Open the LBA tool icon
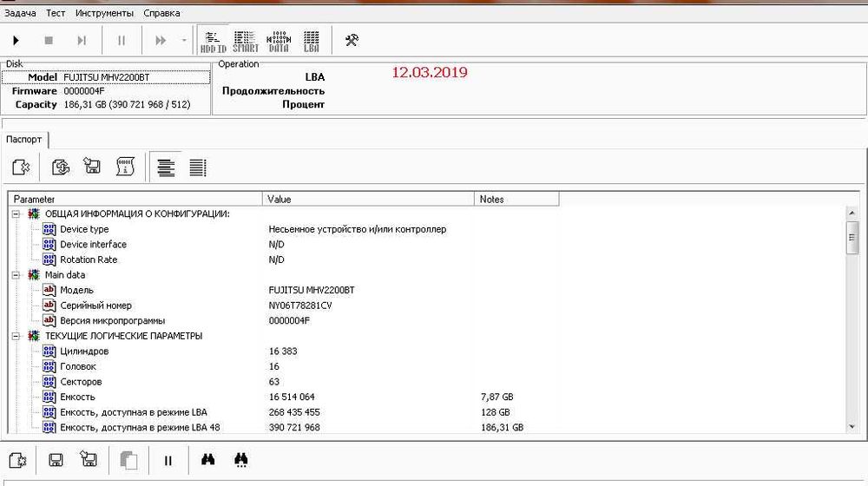Image resolution: width=868 pixels, height=486 pixels. 311,42
